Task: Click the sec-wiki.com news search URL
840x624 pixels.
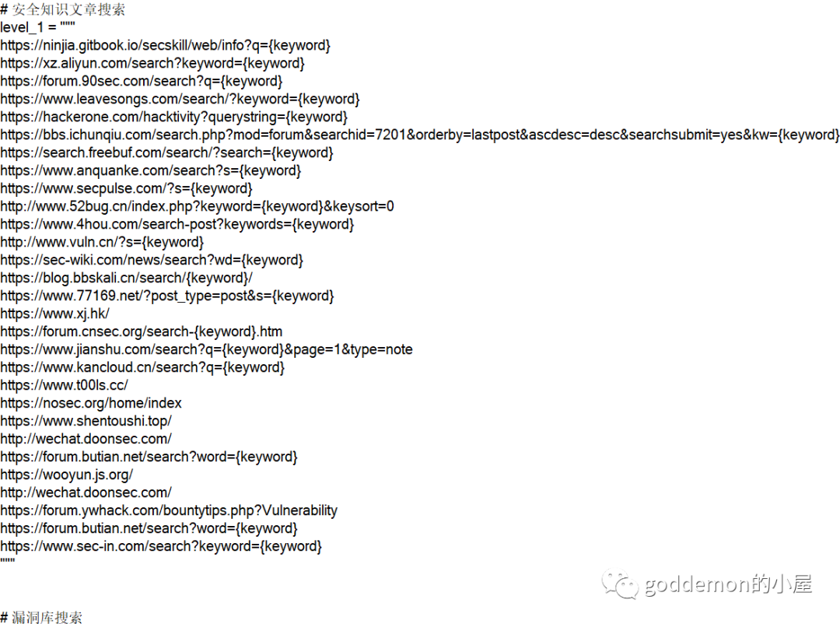Action: click(x=152, y=260)
